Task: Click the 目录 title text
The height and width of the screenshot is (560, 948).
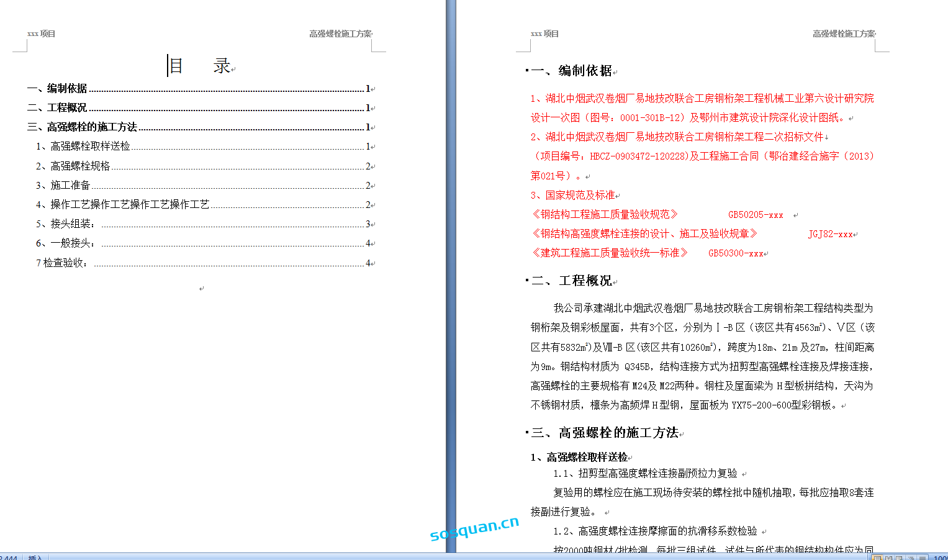Action: (199, 66)
